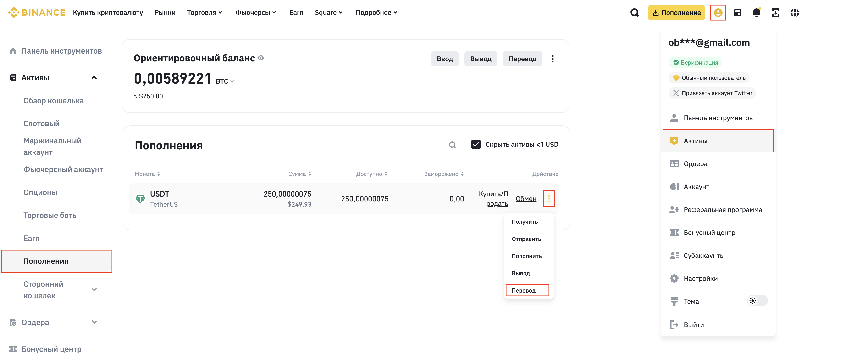Open the search magnifier in top bar
Screen dimensions: 868x358
(635, 13)
